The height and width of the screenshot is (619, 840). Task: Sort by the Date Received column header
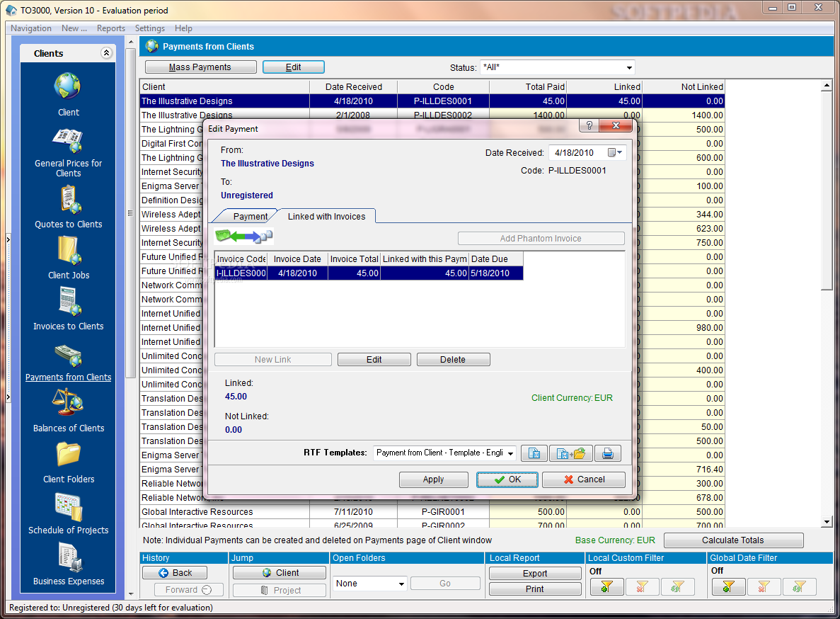point(354,87)
